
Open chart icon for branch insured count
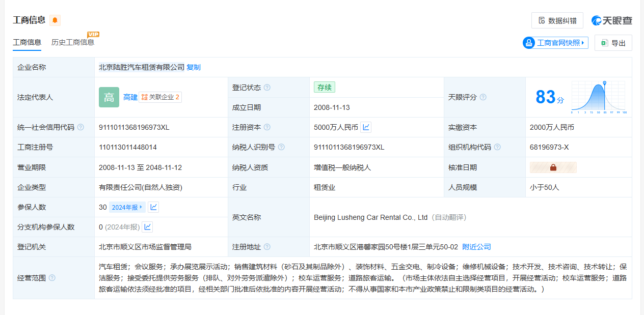click(147, 227)
